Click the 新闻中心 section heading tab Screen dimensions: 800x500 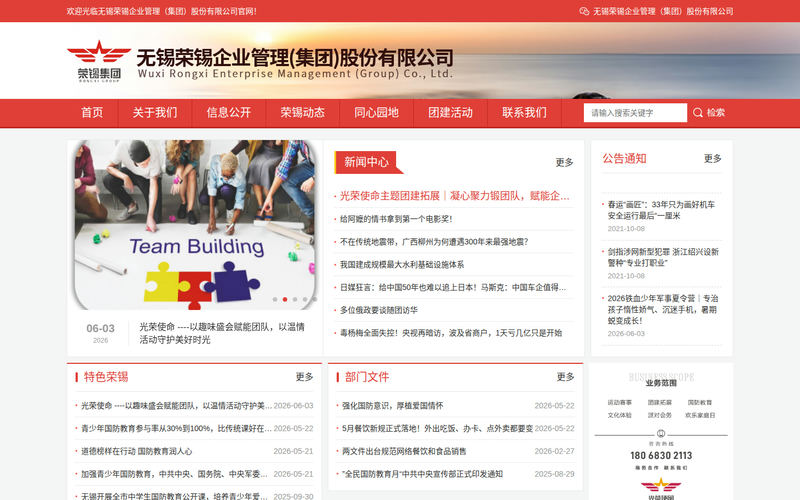click(x=366, y=162)
